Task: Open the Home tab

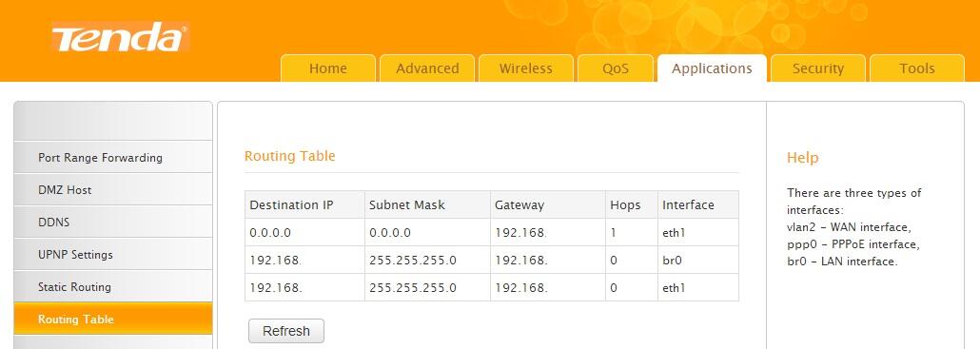Action: [x=328, y=68]
